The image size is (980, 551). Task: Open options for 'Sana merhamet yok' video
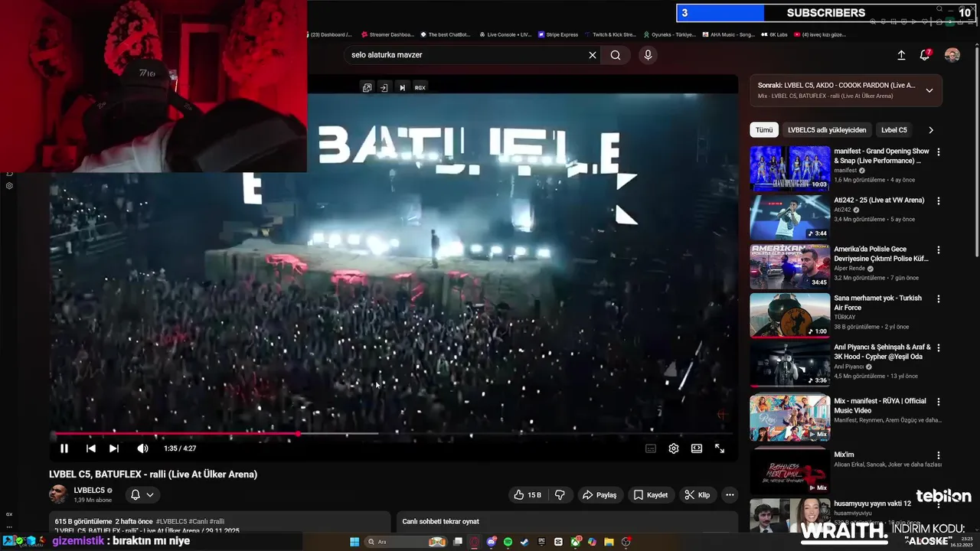click(x=939, y=298)
